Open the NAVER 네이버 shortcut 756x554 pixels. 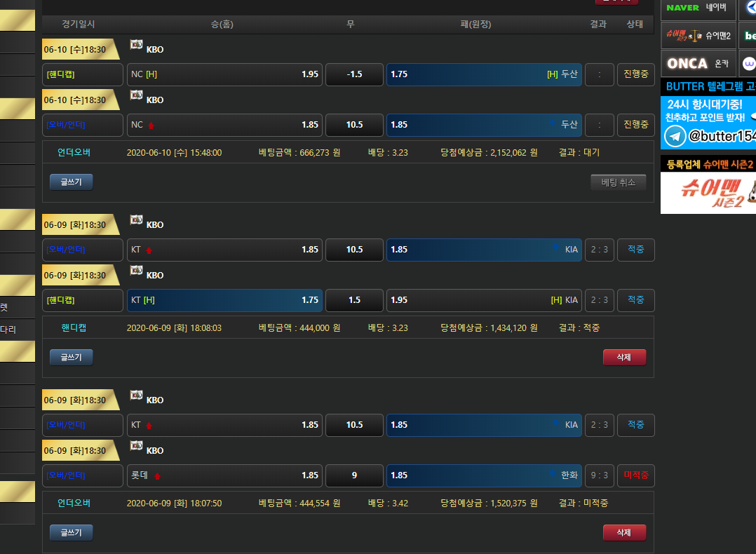click(x=698, y=8)
